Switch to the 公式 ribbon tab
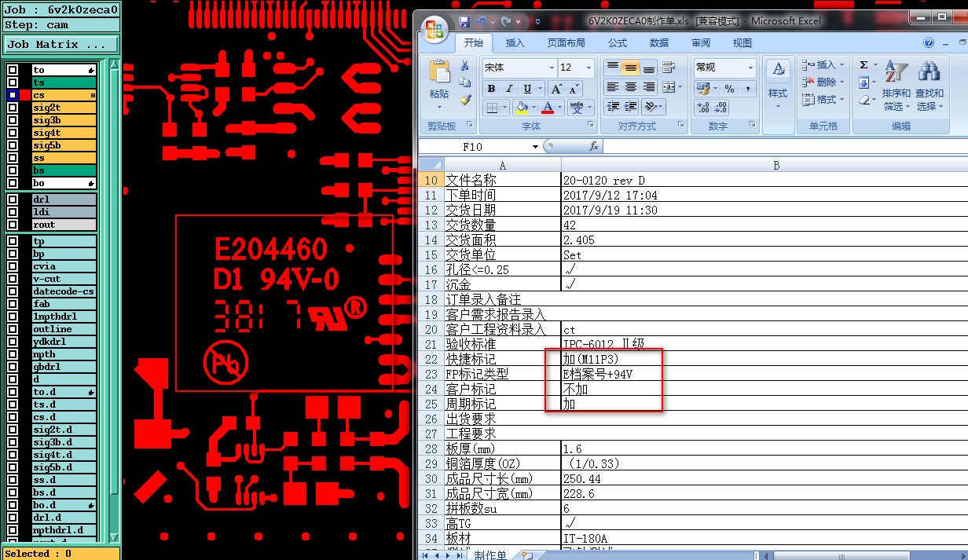The width and height of the screenshot is (968, 560). pos(618,43)
